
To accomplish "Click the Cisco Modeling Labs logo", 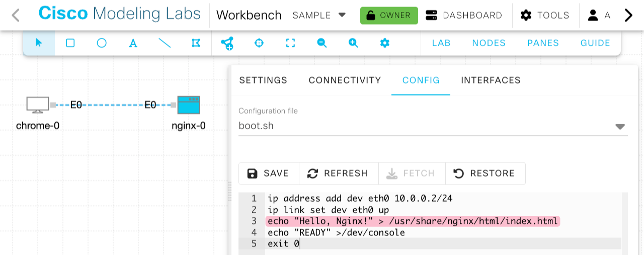I will click(120, 14).
